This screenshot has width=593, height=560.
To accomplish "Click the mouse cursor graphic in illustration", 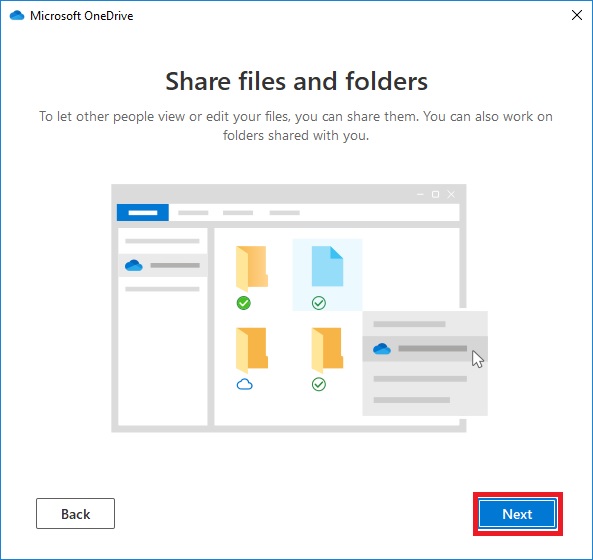I will click(x=477, y=359).
